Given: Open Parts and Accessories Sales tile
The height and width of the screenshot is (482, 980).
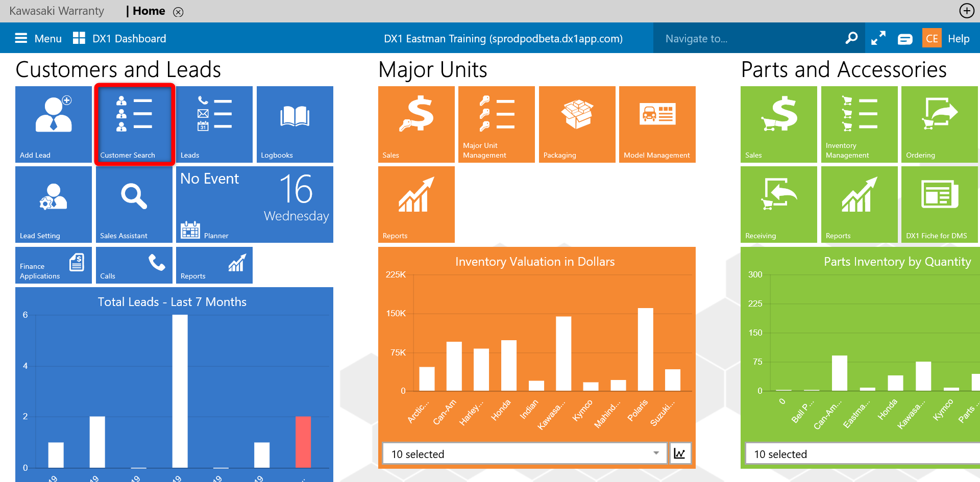Looking at the screenshot, I should (x=779, y=124).
